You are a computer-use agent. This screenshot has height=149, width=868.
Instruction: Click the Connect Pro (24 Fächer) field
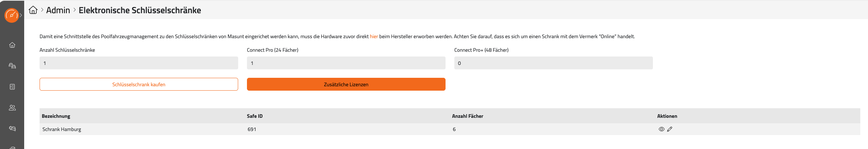click(x=346, y=63)
